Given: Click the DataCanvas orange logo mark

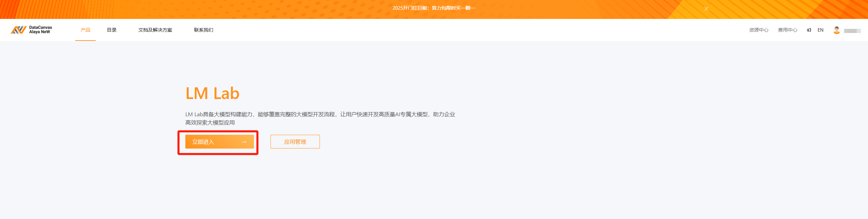Looking at the screenshot, I should (x=18, y=30).
